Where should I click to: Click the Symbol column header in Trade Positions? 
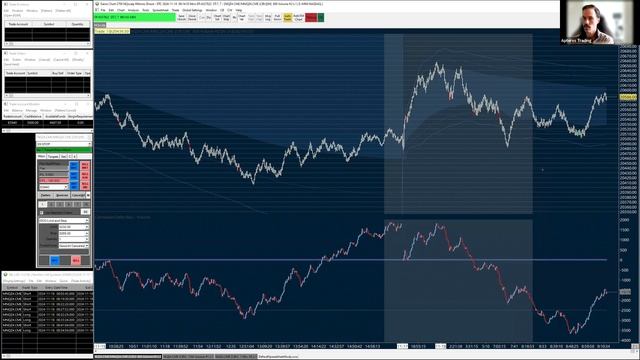(49, 24)
